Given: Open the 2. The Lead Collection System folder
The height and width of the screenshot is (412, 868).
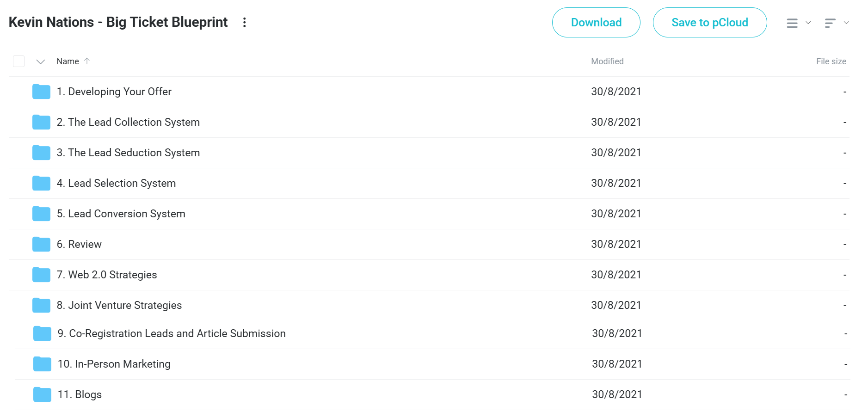Looking at the screenshot, I should click(128, 122).
